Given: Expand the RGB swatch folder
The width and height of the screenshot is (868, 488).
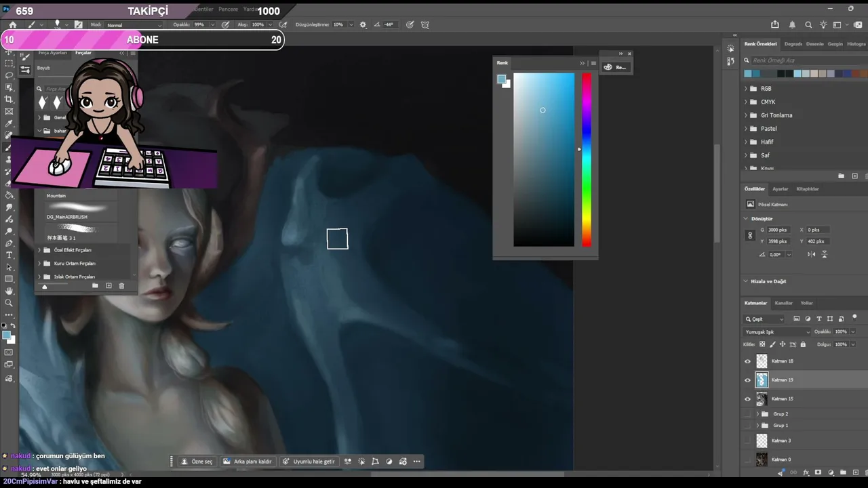Looking at the screenshot, I should tap(746, 89).
